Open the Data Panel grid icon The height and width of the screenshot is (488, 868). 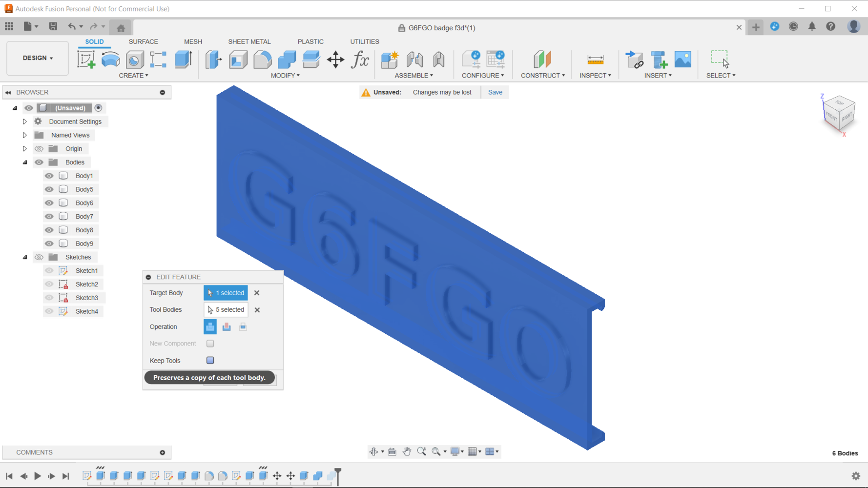9,26
